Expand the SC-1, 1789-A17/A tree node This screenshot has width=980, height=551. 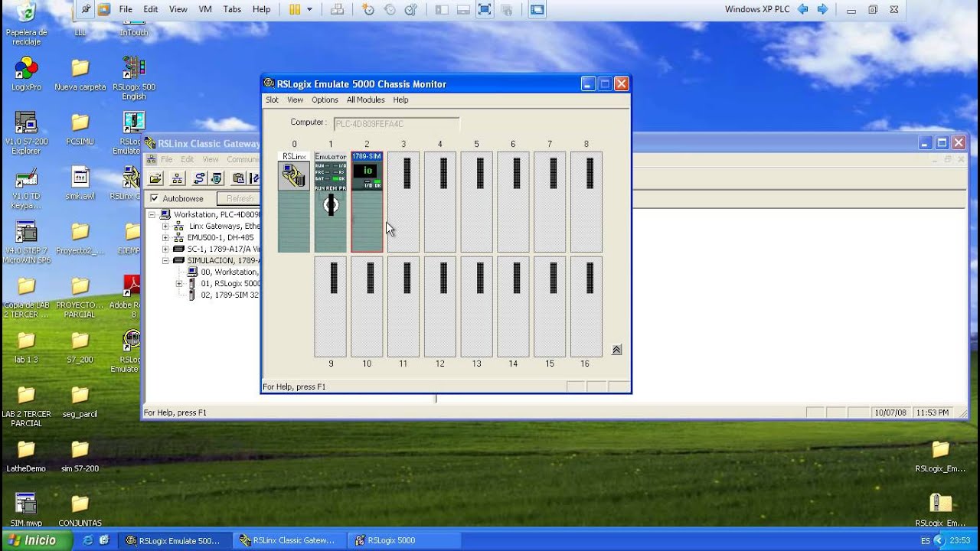(x=165, y=249)
